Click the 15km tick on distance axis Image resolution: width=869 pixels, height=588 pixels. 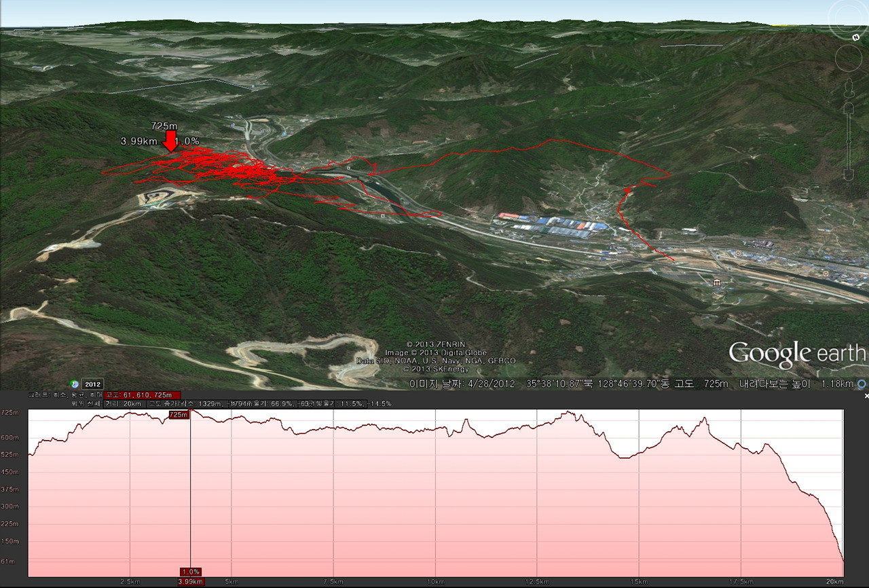pos(639,581)
